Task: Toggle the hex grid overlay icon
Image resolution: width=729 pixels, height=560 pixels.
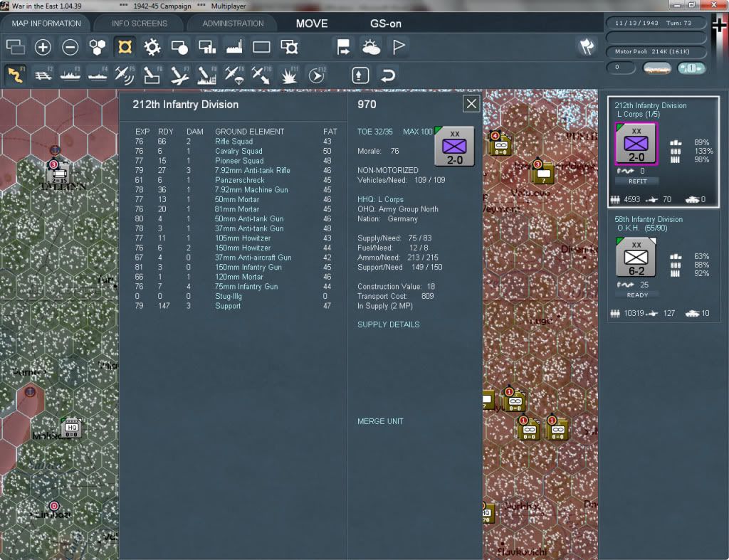Action: (98, 47)
